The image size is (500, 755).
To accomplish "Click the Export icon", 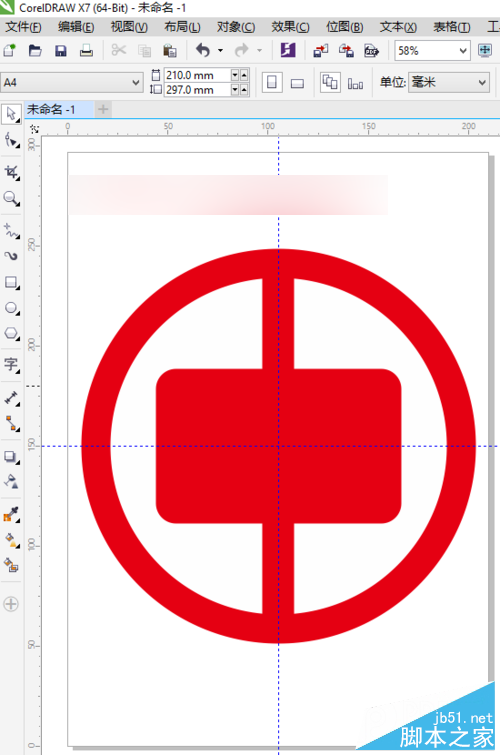I will 346,50.
